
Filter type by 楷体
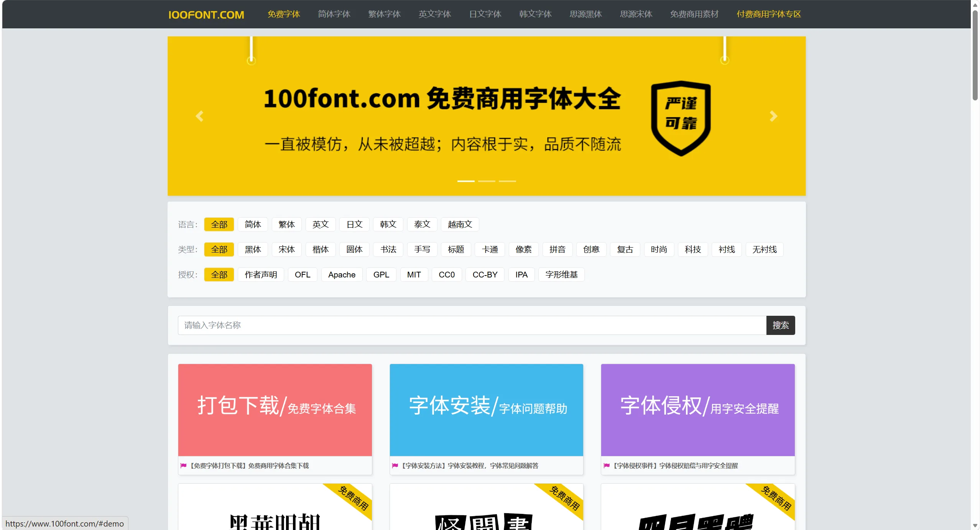[321, 249]
